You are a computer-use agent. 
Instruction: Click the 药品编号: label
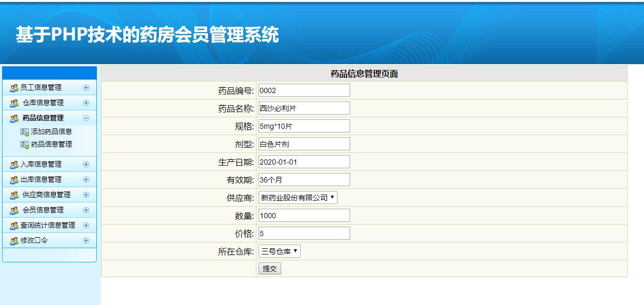(236, 90)
